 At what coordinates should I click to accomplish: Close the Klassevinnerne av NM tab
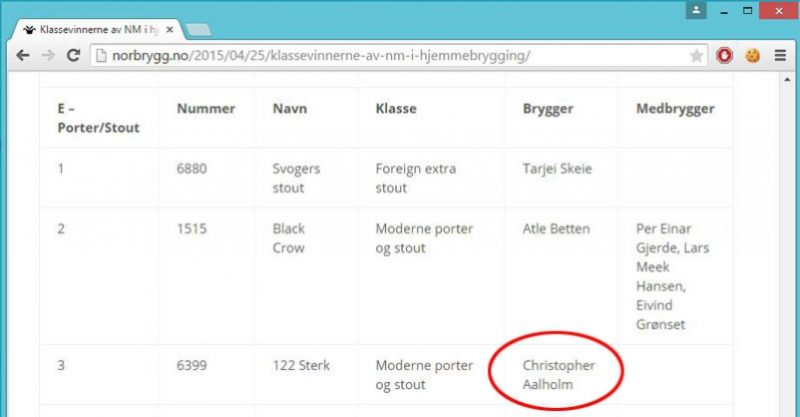[x=170, y=30]
